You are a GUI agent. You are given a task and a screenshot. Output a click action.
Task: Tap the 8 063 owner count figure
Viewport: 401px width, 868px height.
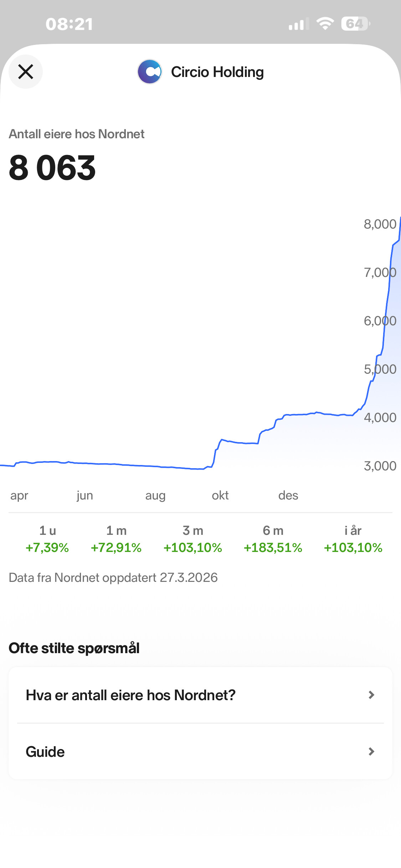[x=52, y=168]
